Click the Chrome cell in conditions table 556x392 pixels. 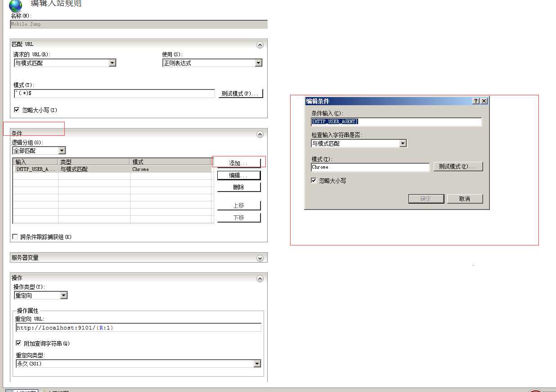click(171, 169)
